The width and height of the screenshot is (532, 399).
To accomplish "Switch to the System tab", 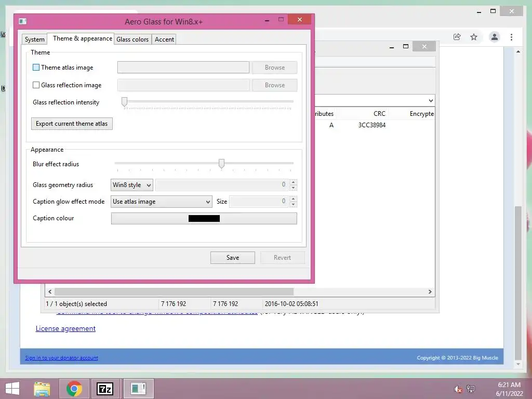I will click(35, 39).
